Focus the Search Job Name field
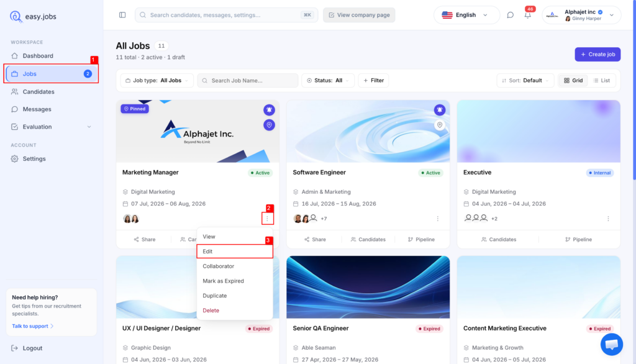 (248, 80)
